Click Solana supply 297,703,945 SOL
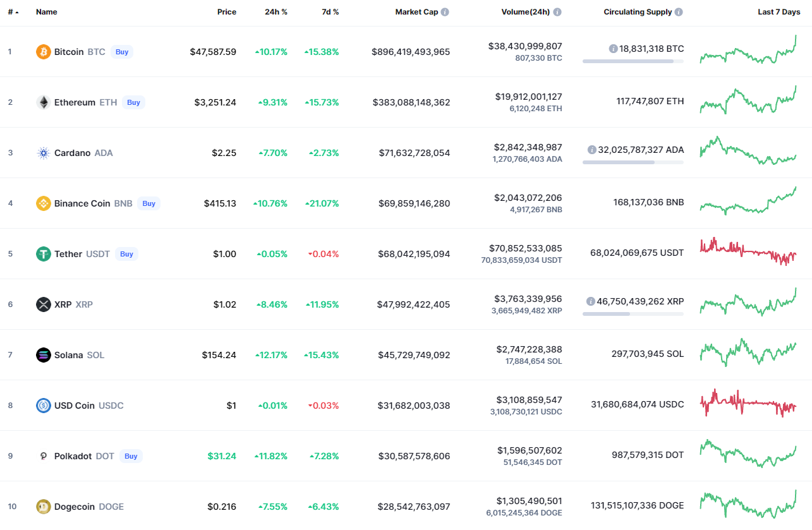Viewport: 812px width, 530px height. tap(648, 354)
